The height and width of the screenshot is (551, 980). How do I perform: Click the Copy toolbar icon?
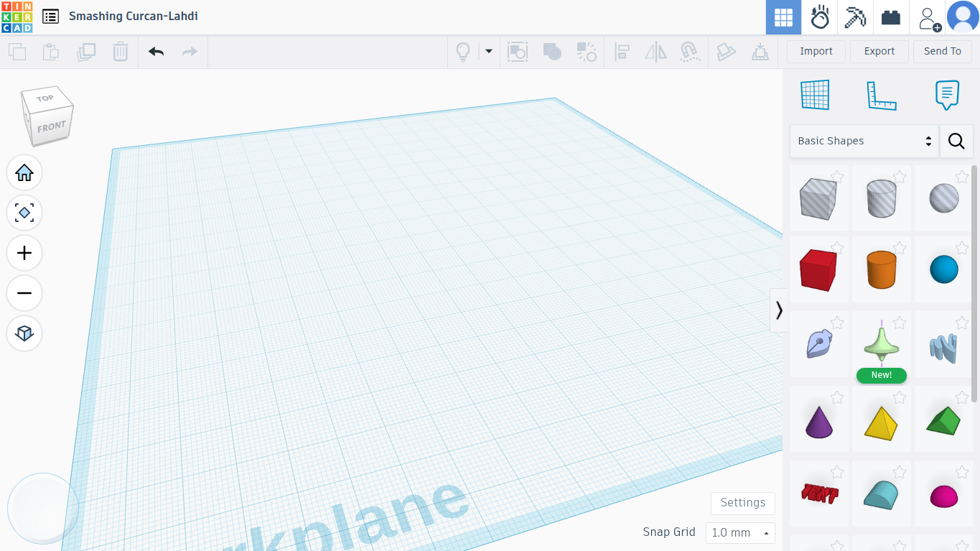coord(17,52)
